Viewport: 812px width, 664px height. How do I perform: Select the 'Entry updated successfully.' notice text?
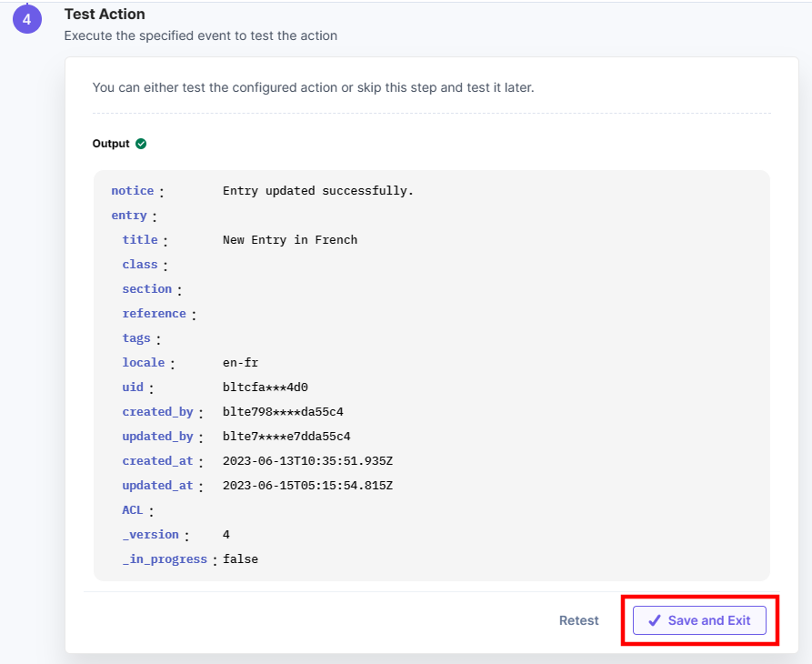tap(318, 190)
